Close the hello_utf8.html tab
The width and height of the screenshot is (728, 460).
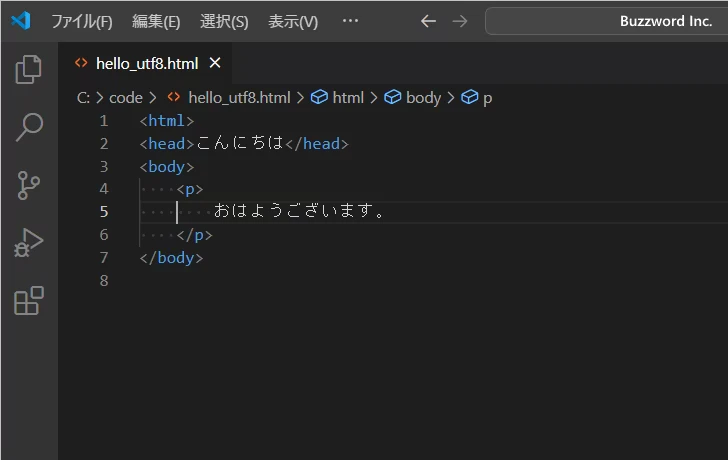tap(215, 63)
